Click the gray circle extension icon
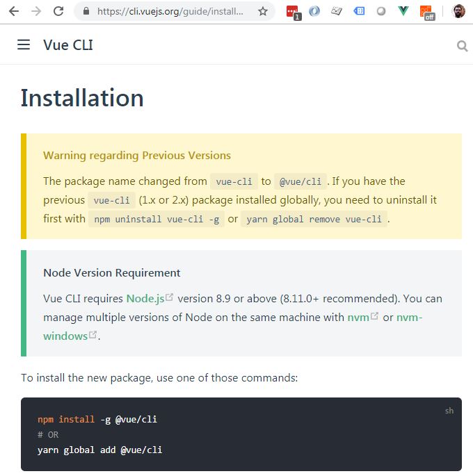Viewport: 473px width, 476px height. pyautogui.click(x=381, y=12)
